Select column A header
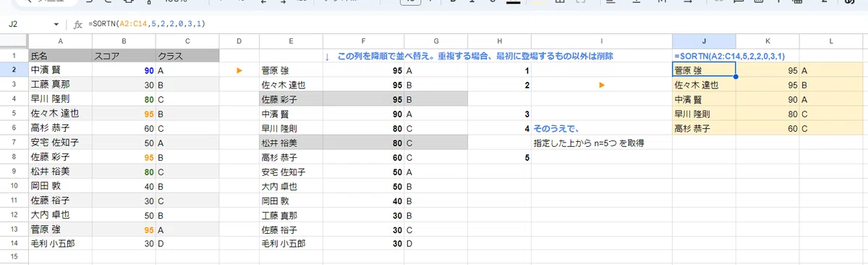The width and height of the screenshot is (868, 265). pyautogui.click(x=59, y=41)
